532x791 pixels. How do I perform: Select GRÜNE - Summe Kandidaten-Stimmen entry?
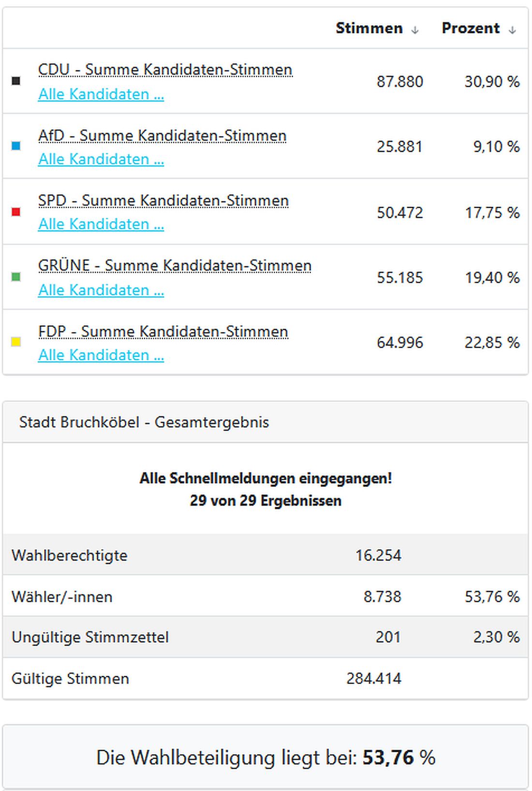[175, 266]
